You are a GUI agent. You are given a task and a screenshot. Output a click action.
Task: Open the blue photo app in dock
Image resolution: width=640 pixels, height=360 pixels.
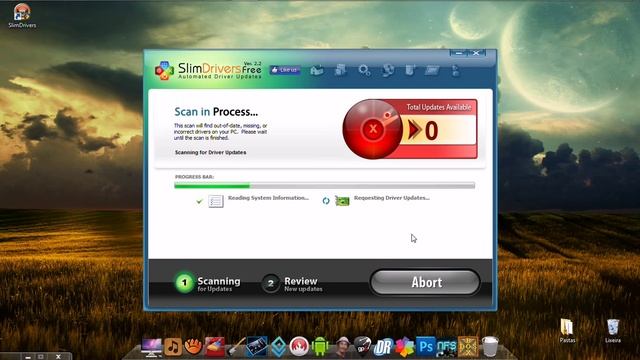tap(256, 347)
